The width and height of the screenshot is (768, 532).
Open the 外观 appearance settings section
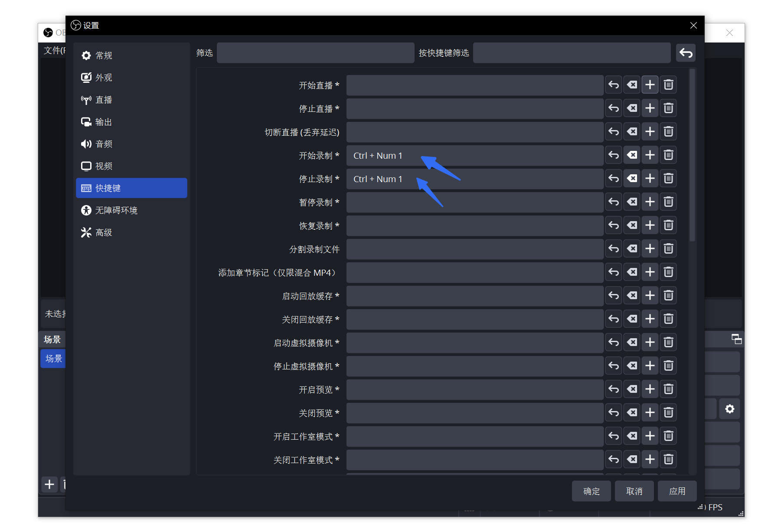(131, 78)
